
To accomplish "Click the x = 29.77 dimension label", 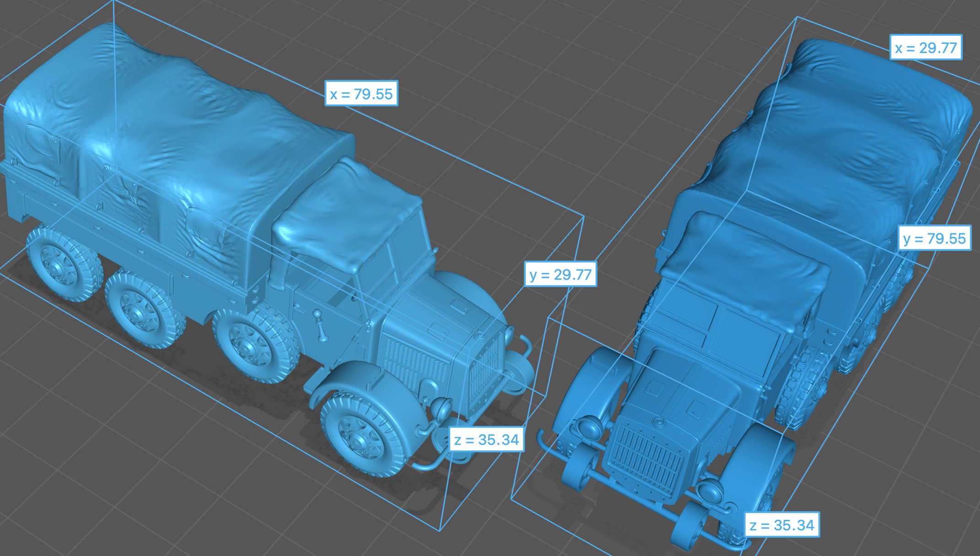I will tap(926, 48).
